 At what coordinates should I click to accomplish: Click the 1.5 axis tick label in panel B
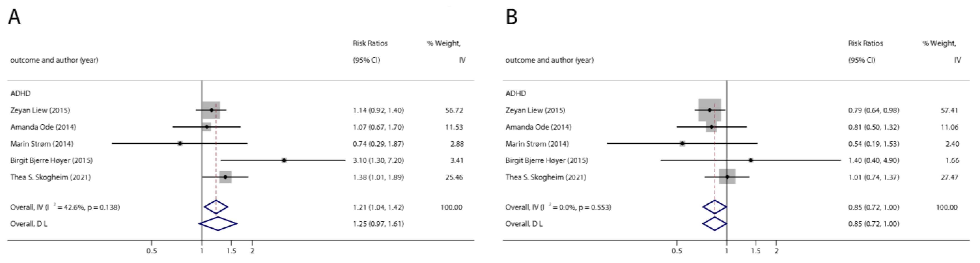(x=756, y=251)
